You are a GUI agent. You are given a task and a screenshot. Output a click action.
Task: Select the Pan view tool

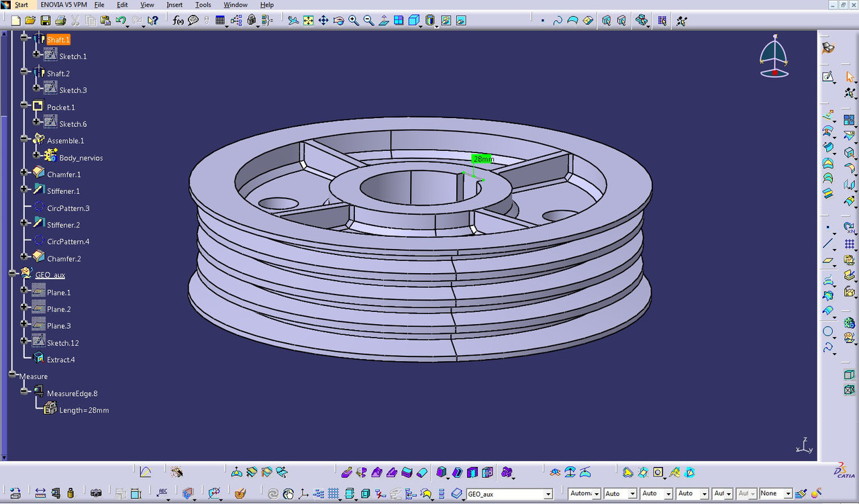pyautogui.click(x=323, y=21)
